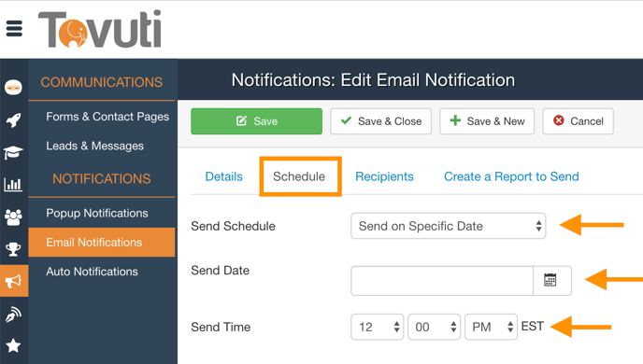
Task: Expand the Send Time minutes selector
Action: pos(434,327)
